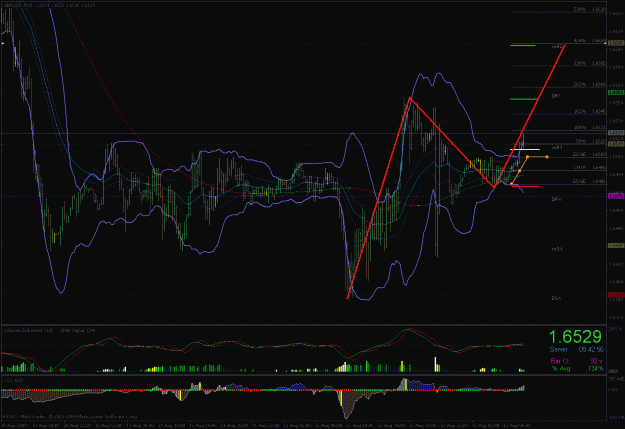The image size is (625, 429).
Task: Click the MetaQuotes copyright text
Action: coord(70,417)
